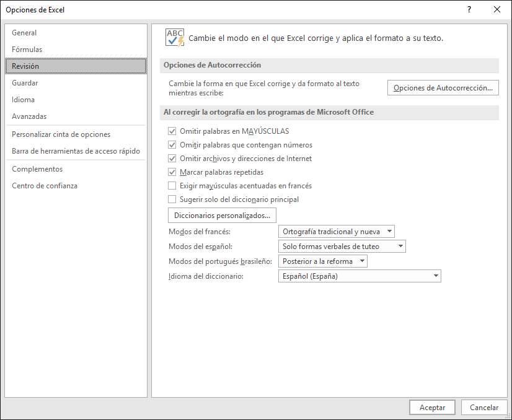Expand Modos del portugués brasileño dropdown
Viewport: 512px width, 420px height.
(x=322, y=261)
